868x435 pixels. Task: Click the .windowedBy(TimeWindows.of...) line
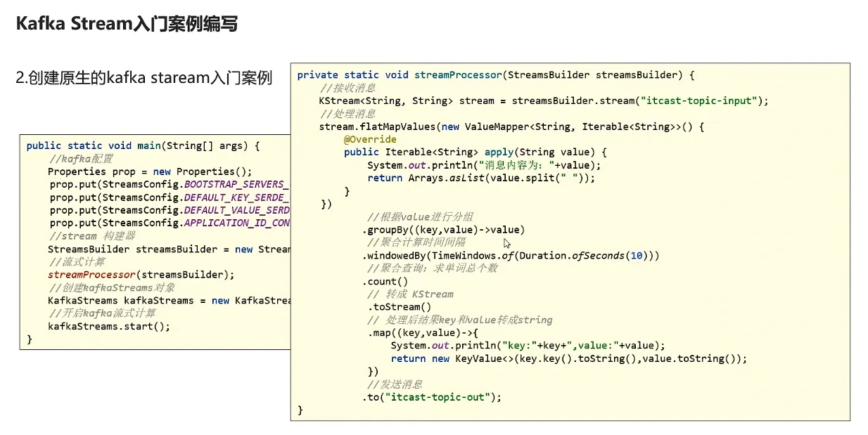pos(511,256)
